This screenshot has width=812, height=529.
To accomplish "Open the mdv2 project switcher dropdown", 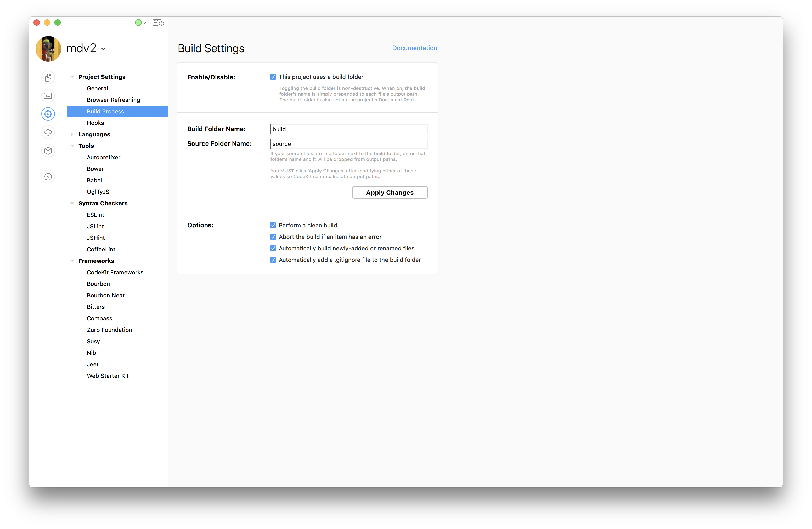I will (103, 49).
